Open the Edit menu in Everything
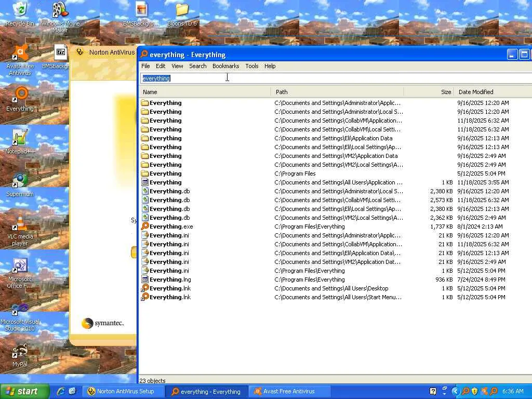Screen dimensions: 532x399 click(x=161, y=66)
